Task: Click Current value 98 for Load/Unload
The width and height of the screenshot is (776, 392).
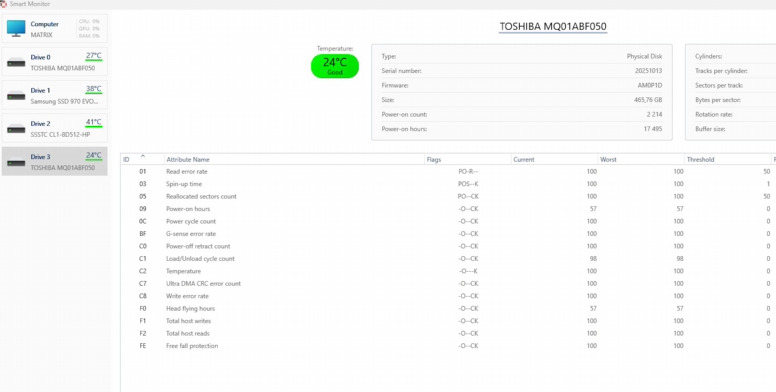Action: pyautogui.click(x=593, y=258)
